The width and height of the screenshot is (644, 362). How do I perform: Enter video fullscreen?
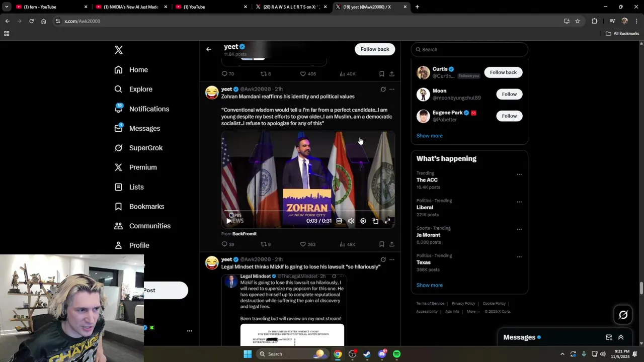[x=387, y=221]
